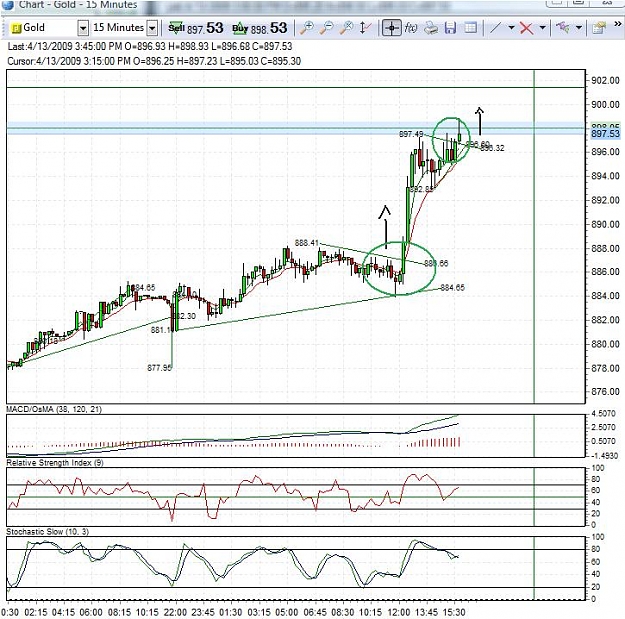Click the Buy 898.53 button
The image size is (625, 619).
pyautogui.click(x=259, y=28)
